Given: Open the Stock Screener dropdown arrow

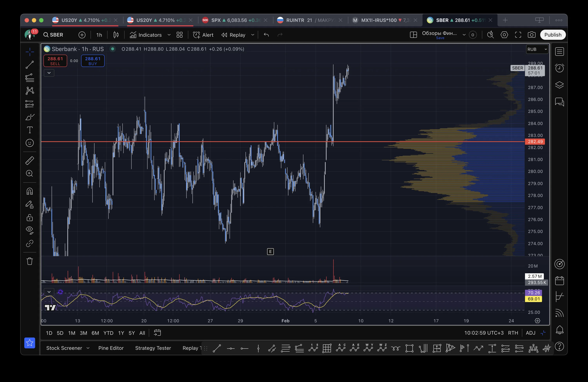Looking at the screenshot, I should coord(88,348).
